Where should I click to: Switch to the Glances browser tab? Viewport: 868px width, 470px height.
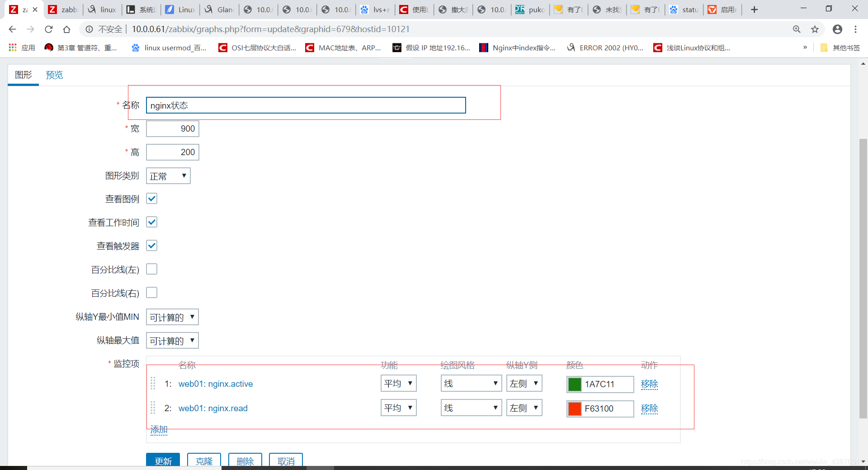(220, 9)
